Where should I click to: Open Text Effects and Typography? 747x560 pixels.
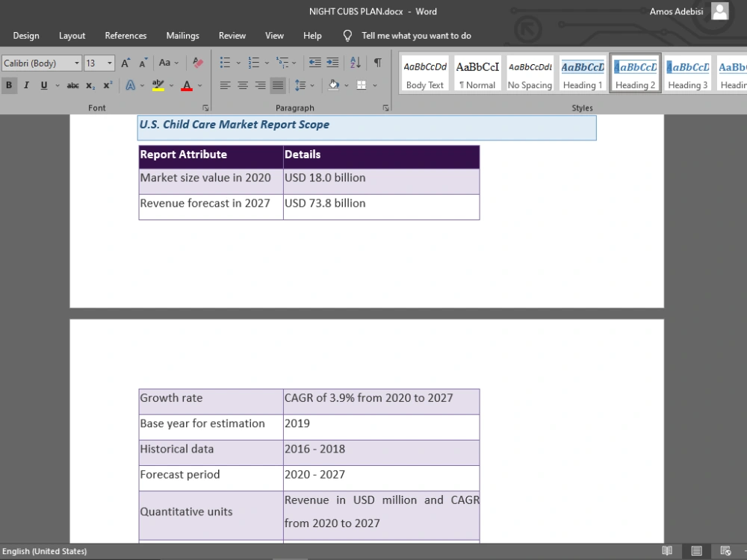pos(130,86)
